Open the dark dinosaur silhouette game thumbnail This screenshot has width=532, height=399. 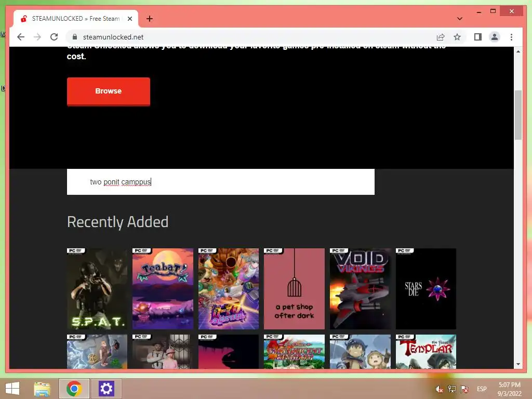click(x=229, y=352)
